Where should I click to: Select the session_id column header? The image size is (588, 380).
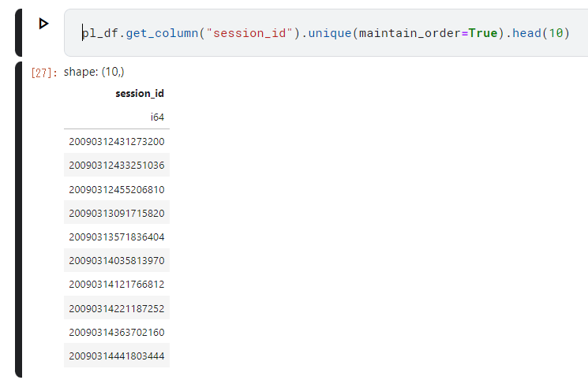pyautogui.click(x=140, y=94)
